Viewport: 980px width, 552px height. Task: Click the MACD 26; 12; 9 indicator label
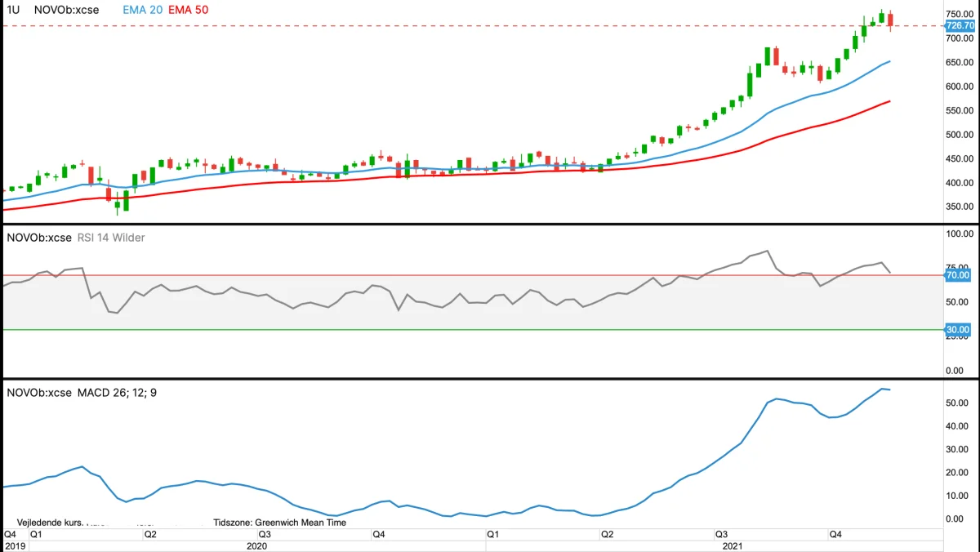[117, 393]
